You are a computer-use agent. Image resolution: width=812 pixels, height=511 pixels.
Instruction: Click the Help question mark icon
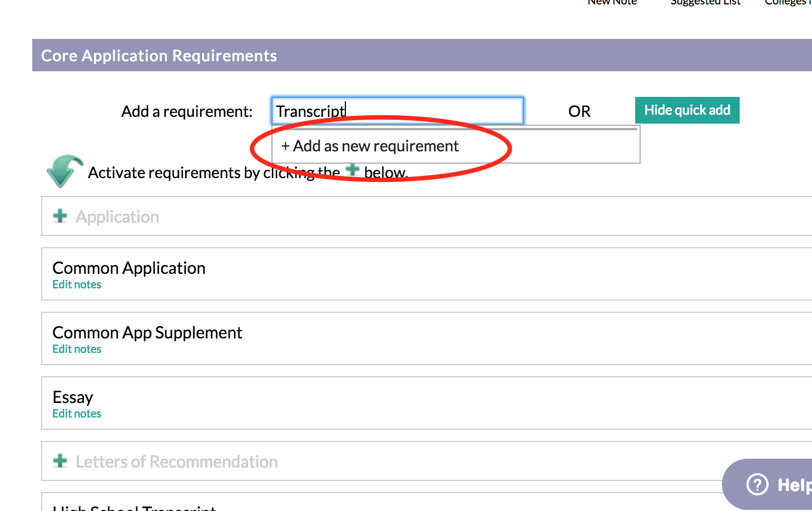click(x=757, y=484)
